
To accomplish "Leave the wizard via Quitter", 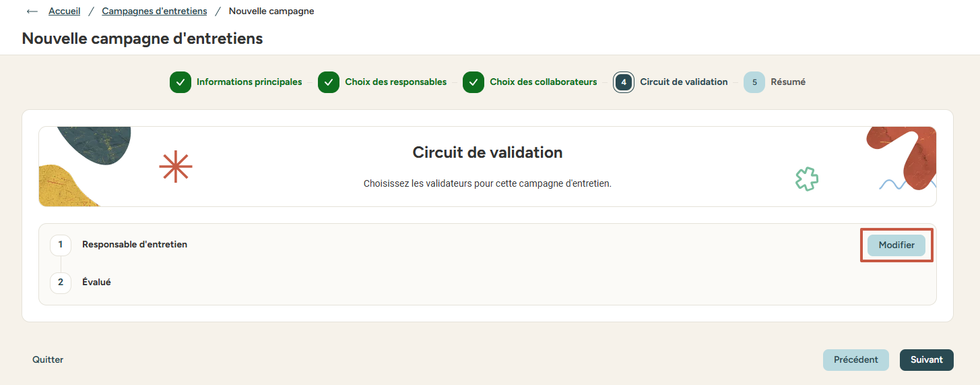I will 48,360.
